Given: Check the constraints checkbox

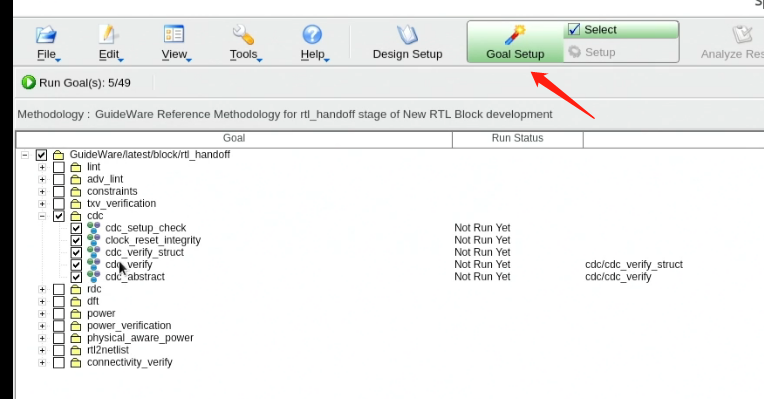Looking at the screenshot, I should click(x=58, y=191).
